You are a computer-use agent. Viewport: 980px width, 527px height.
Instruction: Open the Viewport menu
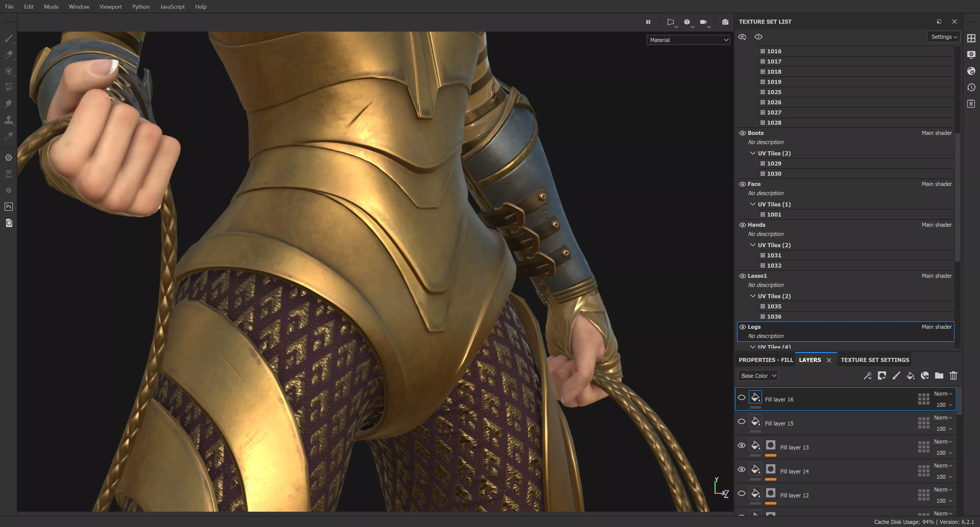110,6
